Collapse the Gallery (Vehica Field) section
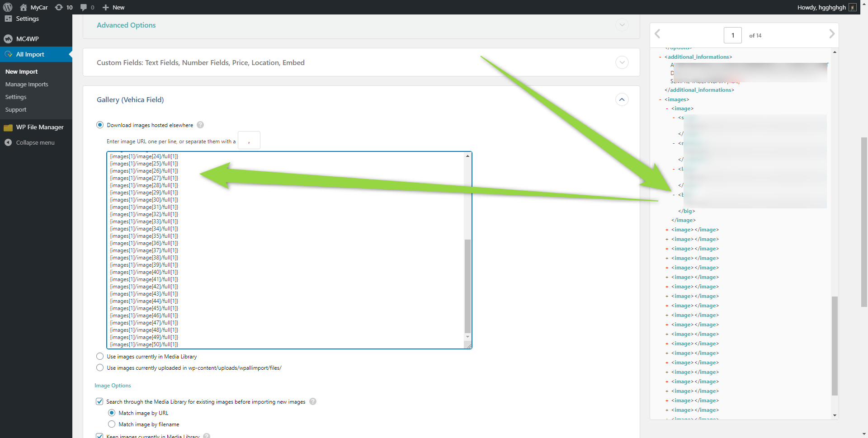Viewport: 868px width, 438px height. 622,99
